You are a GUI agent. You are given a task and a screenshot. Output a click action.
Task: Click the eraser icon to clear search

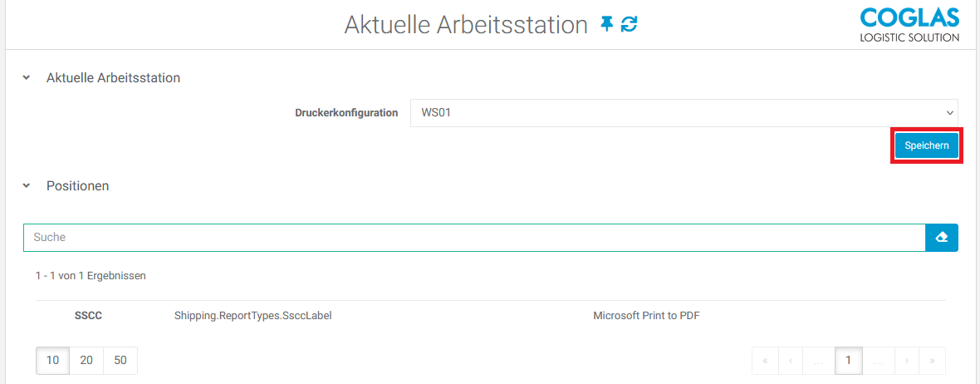942,238
